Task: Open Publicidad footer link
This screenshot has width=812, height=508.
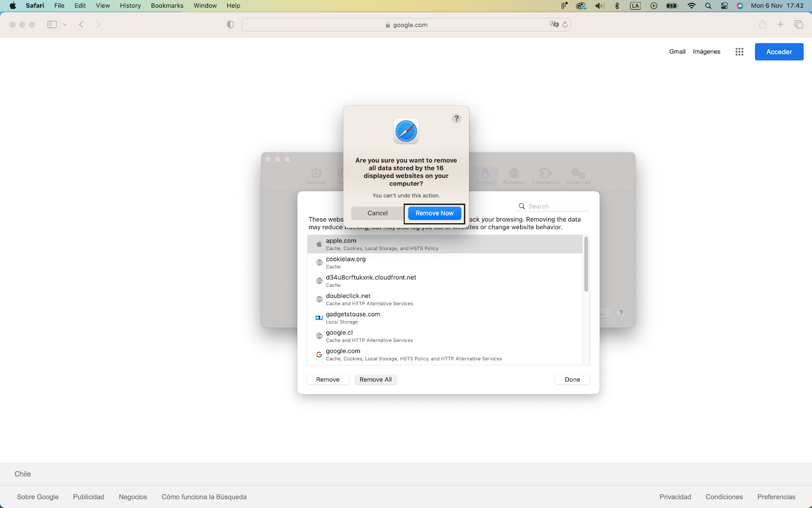Action: [x=89, y=497]
